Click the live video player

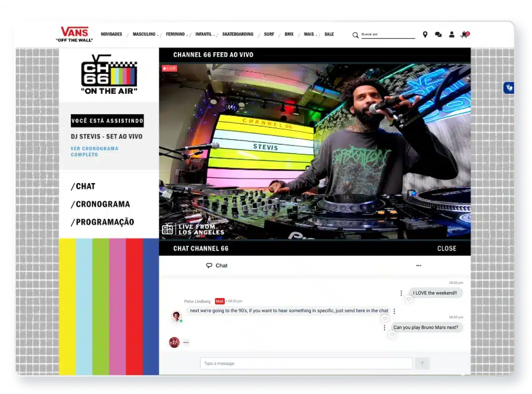(x=315, y=152)
